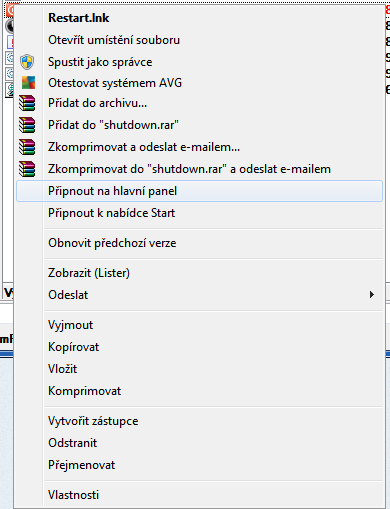The image size is (390, 509).
Task: Click the AVG icon beside Otestovat systémem AVG
Action: point(28,83)
